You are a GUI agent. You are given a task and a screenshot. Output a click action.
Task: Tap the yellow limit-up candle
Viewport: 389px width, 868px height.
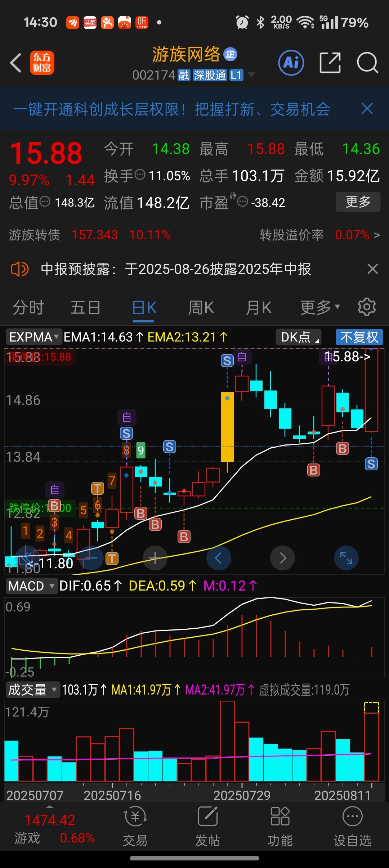click(227, 427)
